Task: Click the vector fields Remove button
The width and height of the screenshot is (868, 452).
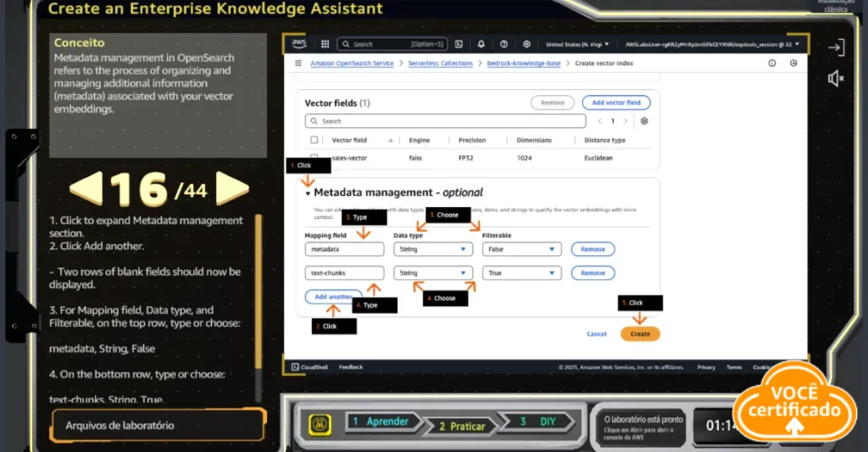Action: 553,103
